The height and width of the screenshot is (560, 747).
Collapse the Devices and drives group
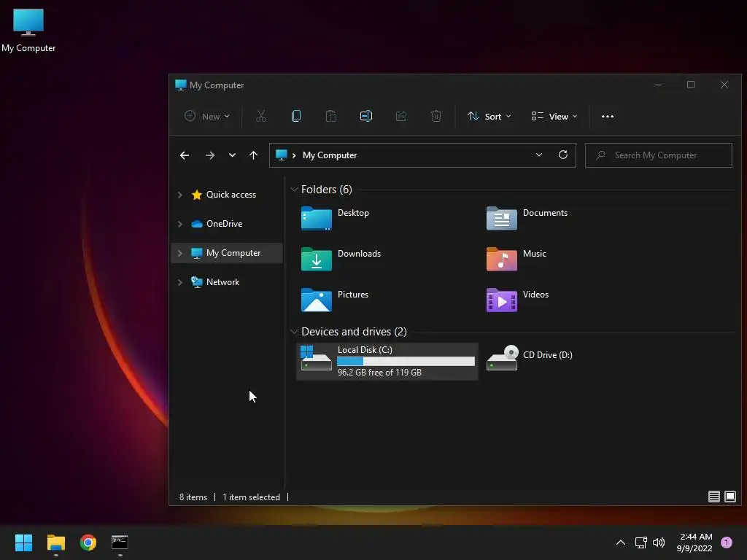294,332
